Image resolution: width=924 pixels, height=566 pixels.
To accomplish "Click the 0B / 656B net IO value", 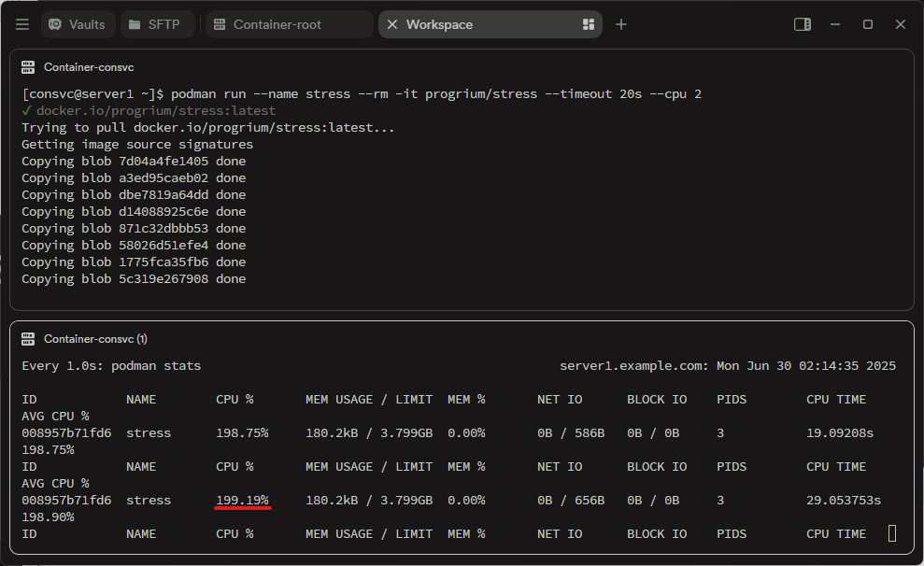I will (x=571, y=500).
